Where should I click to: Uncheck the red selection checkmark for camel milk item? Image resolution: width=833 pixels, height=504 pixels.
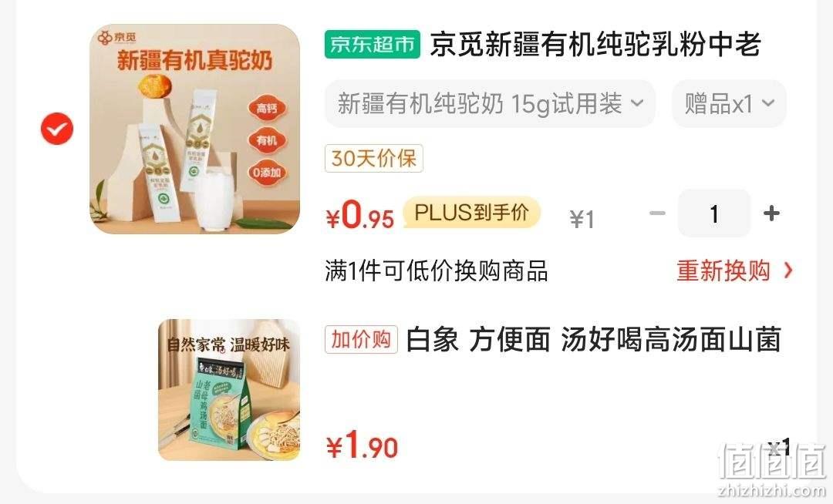(57, 129)
